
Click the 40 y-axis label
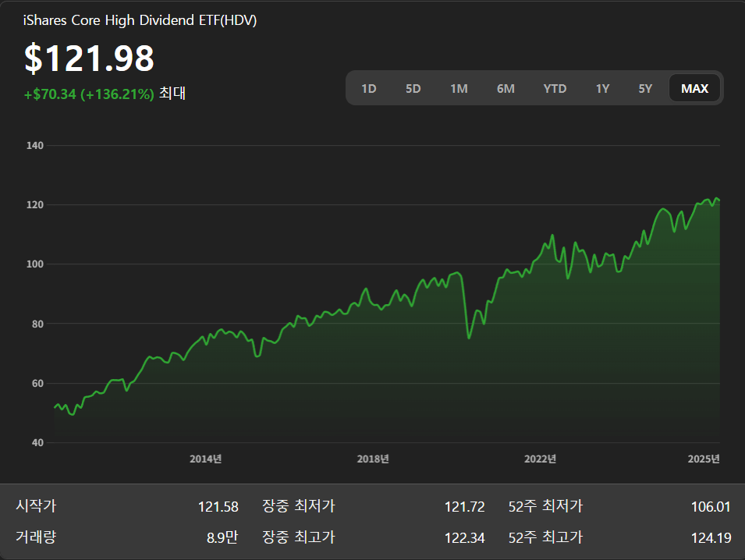37,443
